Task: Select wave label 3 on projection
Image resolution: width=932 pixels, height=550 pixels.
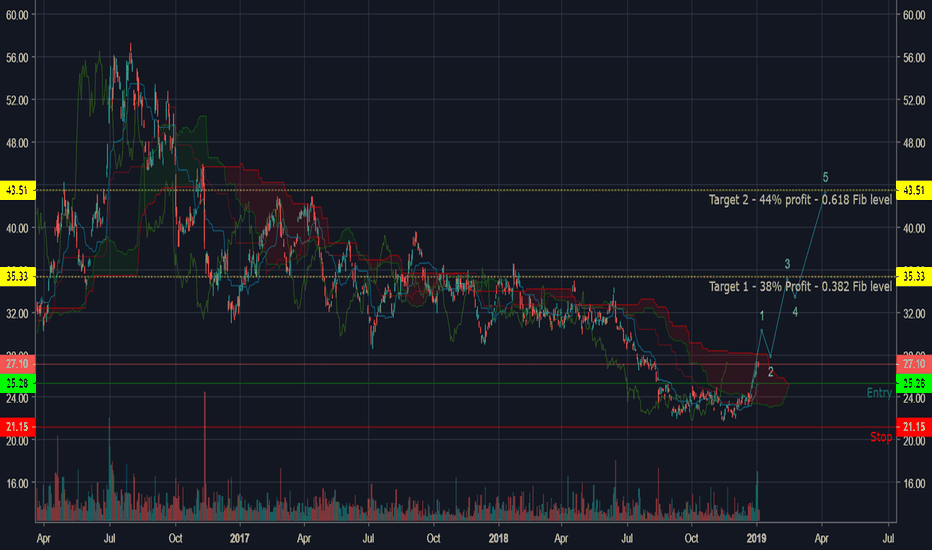Action: coord(787,264)
